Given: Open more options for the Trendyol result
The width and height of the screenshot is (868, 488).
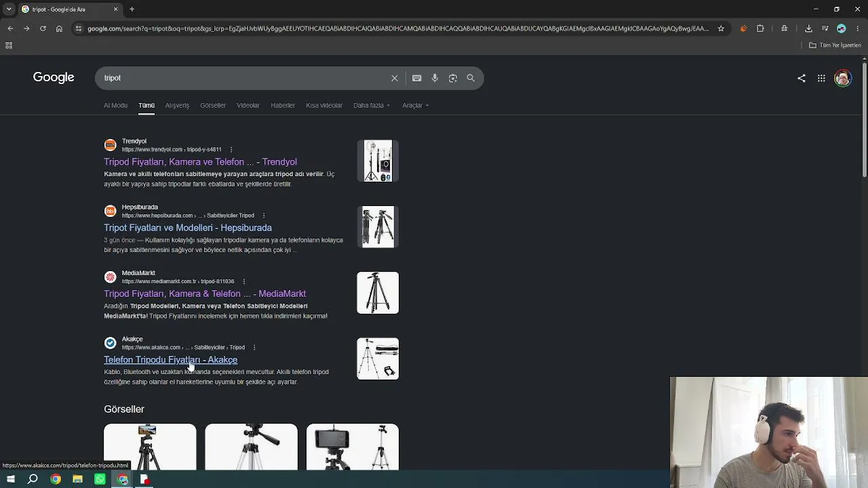Looking at the screenshot, I should click(x=231, y=149).
